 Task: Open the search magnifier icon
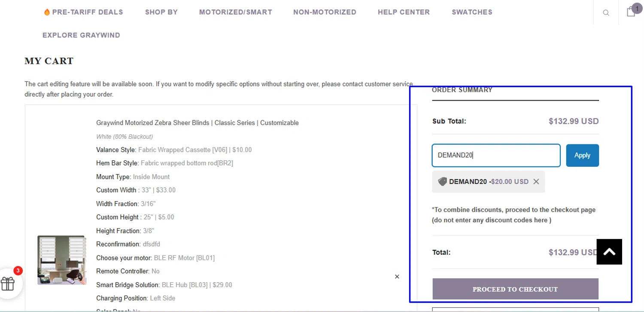click(606, 12)
